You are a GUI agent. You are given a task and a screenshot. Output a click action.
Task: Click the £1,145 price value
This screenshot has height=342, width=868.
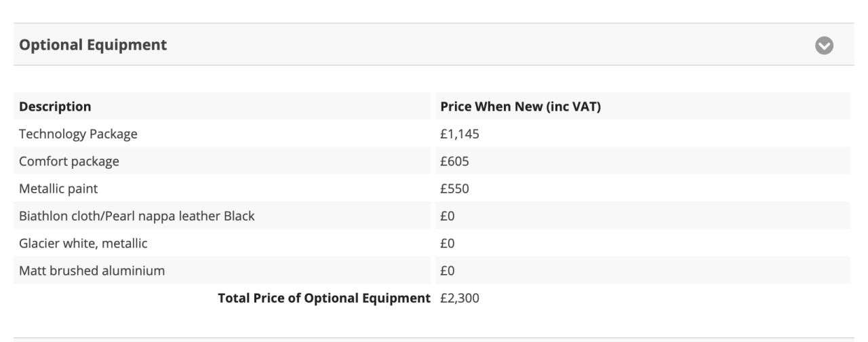pos(460,134)
